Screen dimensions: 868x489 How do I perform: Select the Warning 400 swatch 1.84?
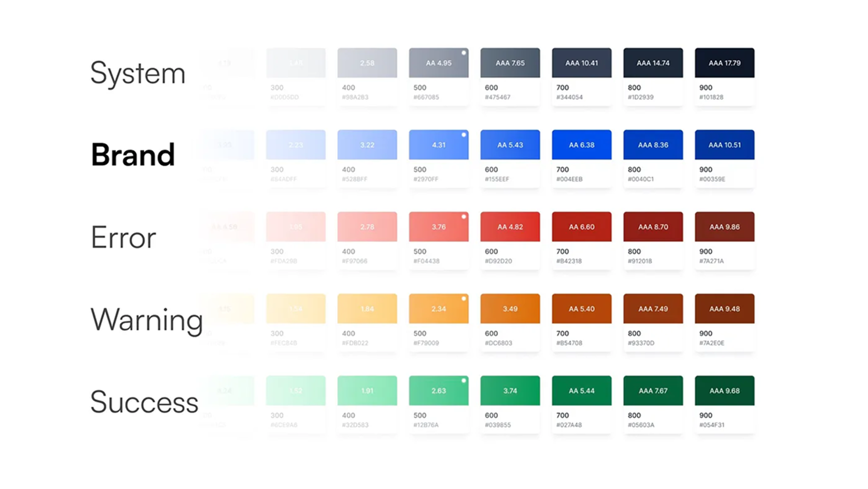[367, 309]
